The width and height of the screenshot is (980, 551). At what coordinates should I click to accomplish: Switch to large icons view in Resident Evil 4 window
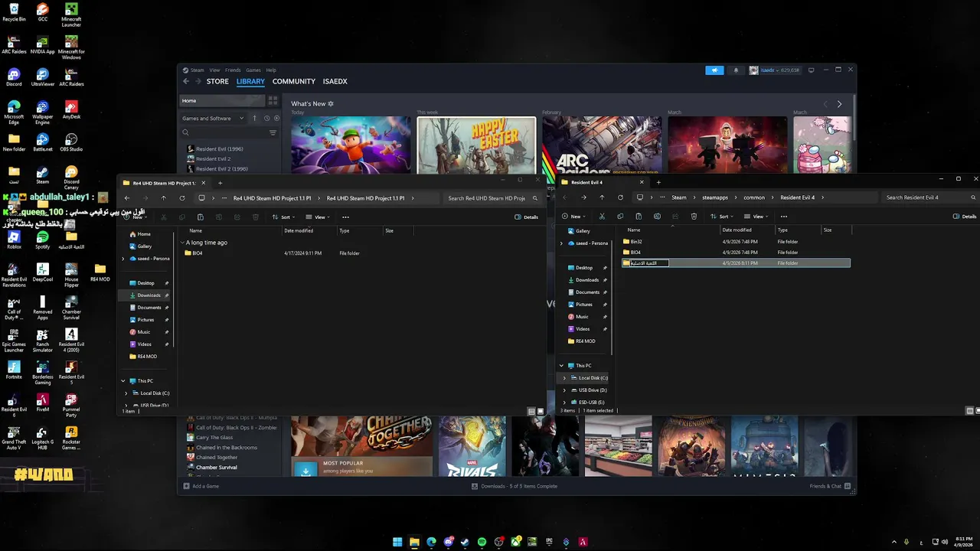(x=976, y=411)
